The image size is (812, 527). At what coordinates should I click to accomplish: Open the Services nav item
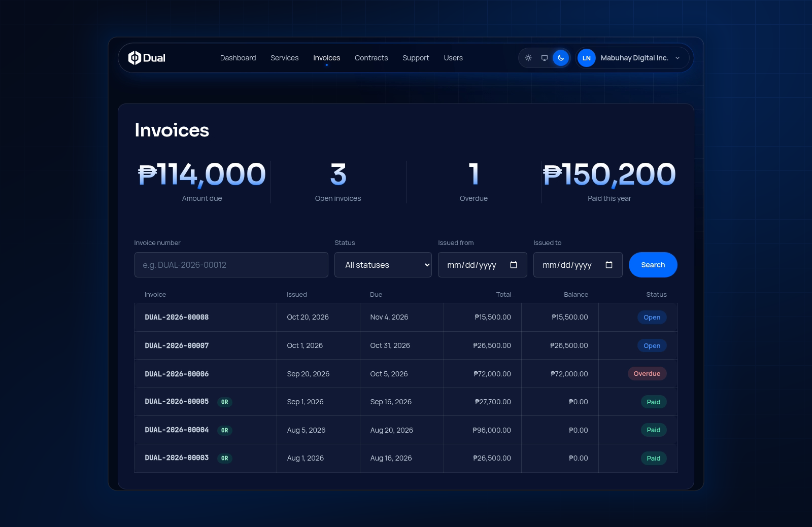(285, 58)
